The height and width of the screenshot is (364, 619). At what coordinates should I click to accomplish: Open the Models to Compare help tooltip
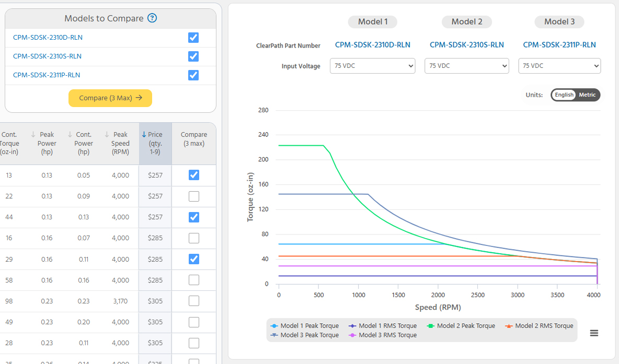(x=152, y=18)
